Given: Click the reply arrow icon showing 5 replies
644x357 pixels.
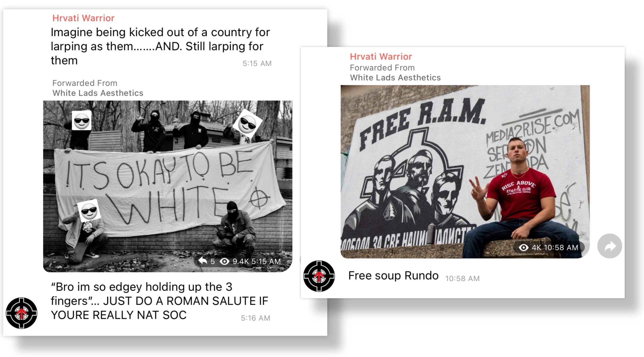Looking at the screenshot, I should [203, 261].
